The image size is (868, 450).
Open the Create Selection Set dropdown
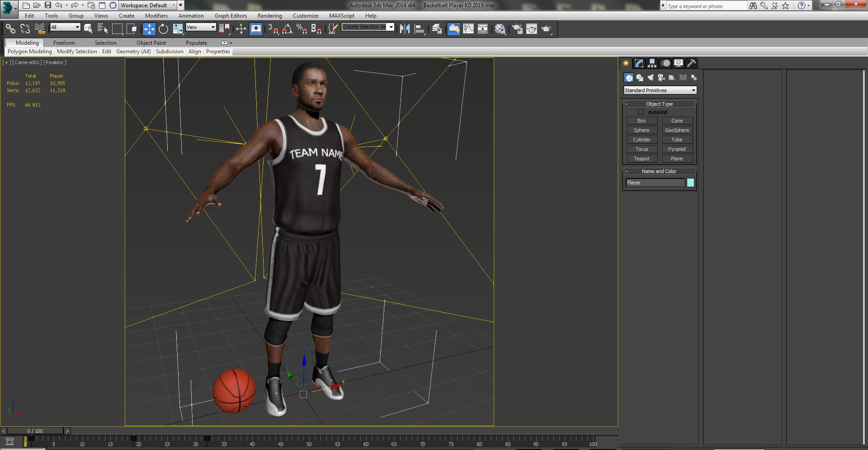(x=368, y=27)
